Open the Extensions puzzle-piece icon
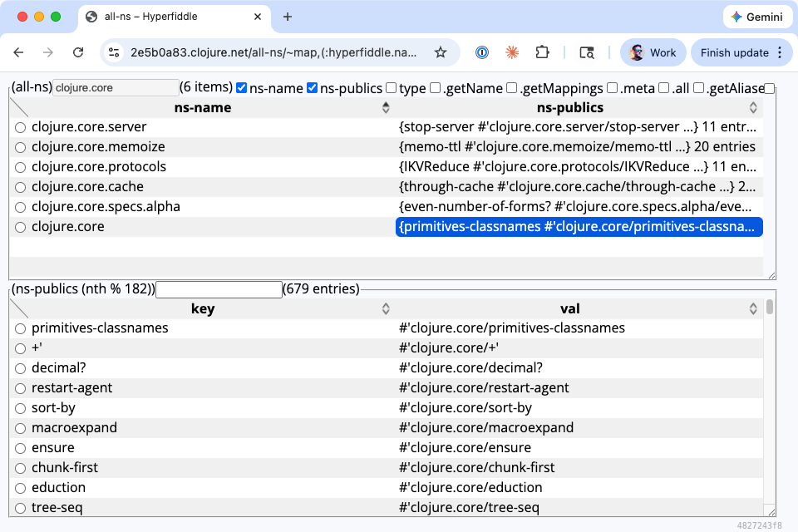This screenshot has height=532, width=798. coord(542,52)
